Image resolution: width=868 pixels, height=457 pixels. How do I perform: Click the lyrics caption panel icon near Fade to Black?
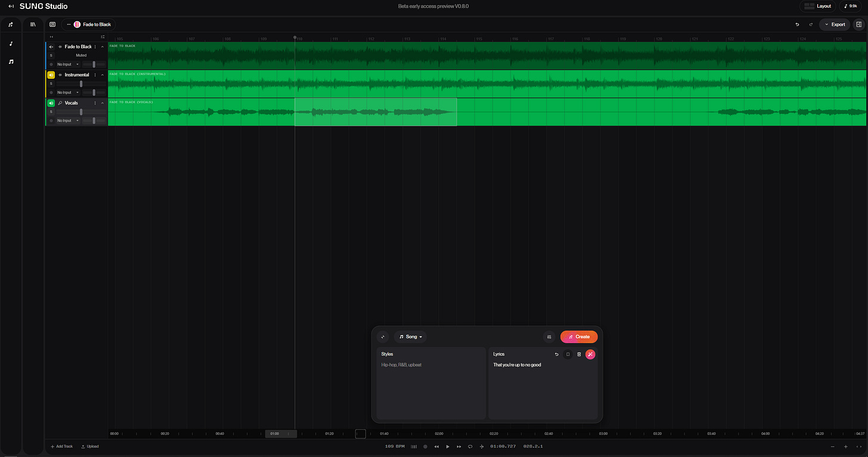click(52, 24)
